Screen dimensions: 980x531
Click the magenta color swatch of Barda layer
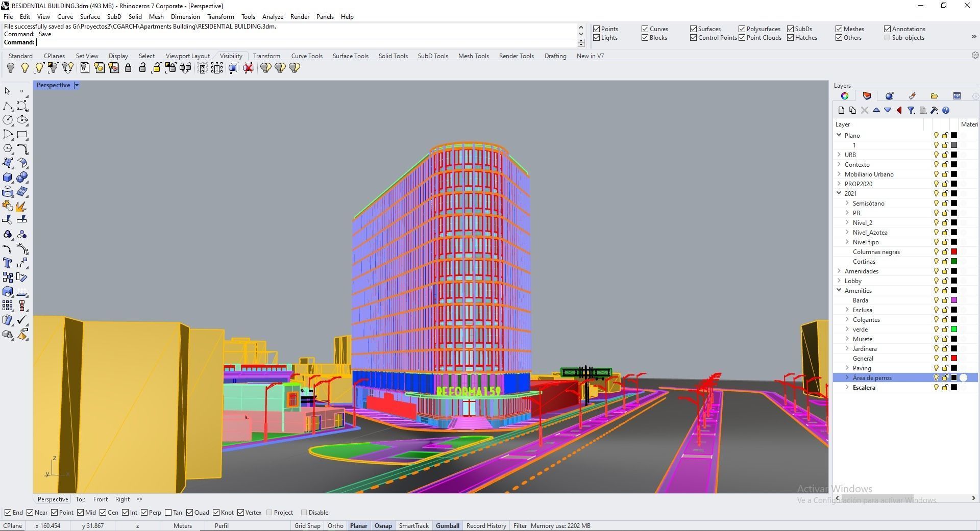pyautogui.click(x=953, y=300)
